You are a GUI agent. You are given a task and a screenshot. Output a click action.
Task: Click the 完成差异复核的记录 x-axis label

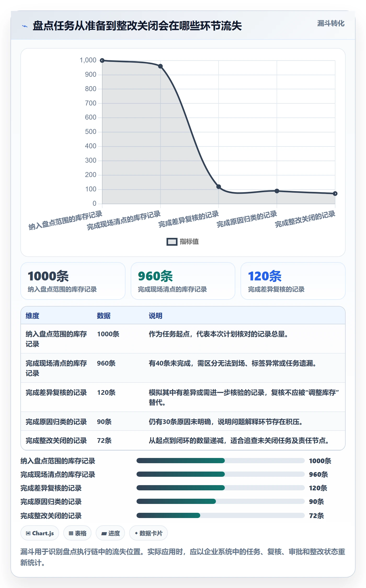[188, 219]
